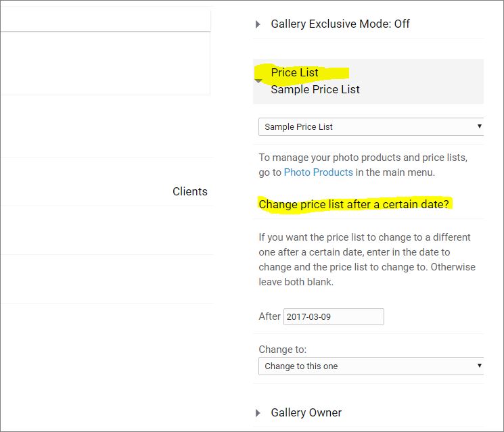Click the empty box in the left panel
Screen dimensions: 504x432
[105, 64]
